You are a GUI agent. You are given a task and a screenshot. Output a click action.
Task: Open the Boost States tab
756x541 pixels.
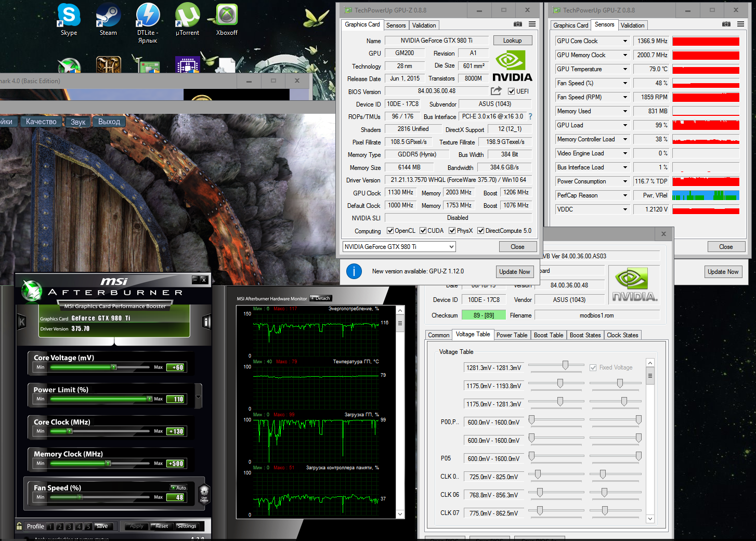pyautogui.click(x=585, y=335)
